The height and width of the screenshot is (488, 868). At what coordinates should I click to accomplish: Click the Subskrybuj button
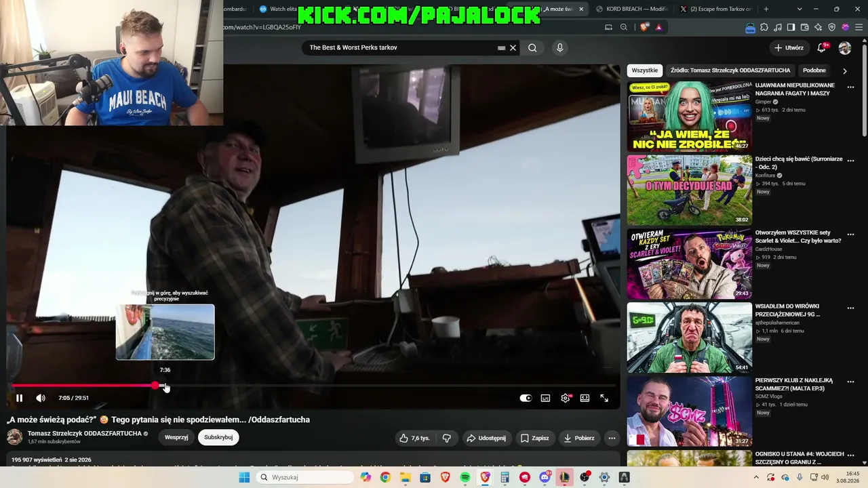click(218, 437)
